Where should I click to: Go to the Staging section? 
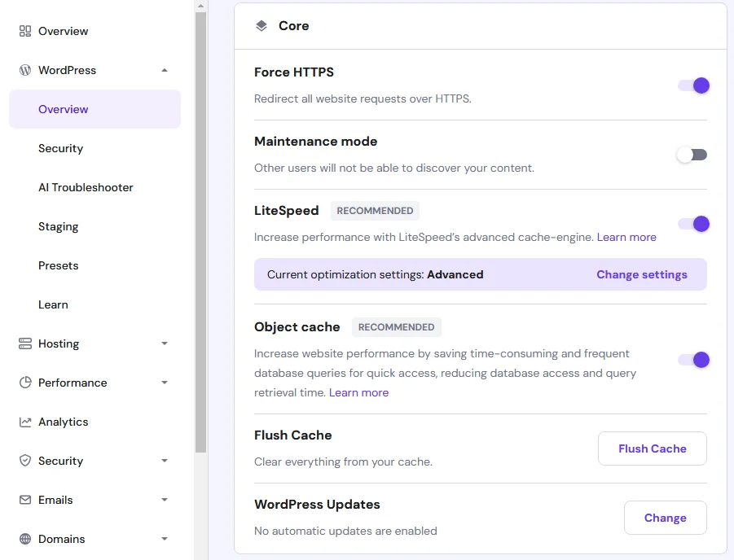(58, 226)
